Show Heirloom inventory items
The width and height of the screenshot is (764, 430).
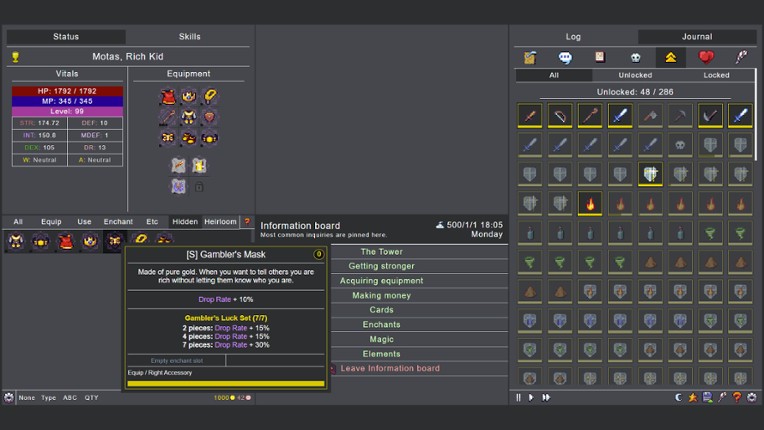[x=220, y=222]
